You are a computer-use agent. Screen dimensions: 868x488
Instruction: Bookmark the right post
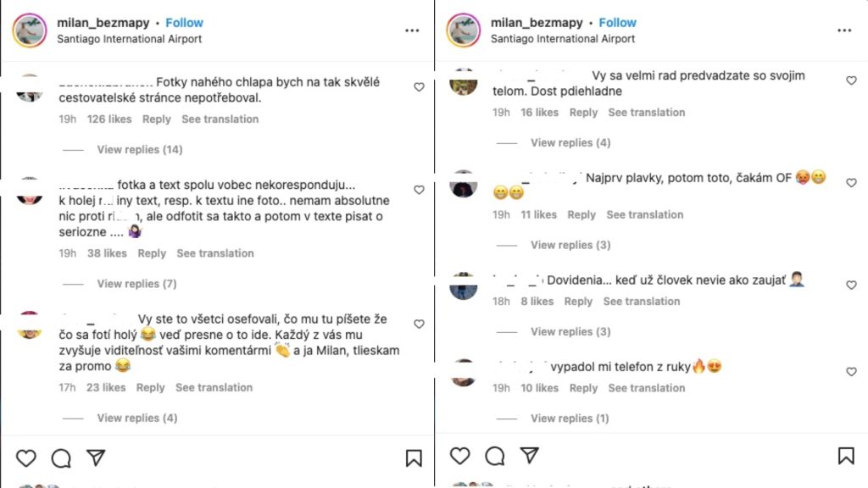(846, 457)
